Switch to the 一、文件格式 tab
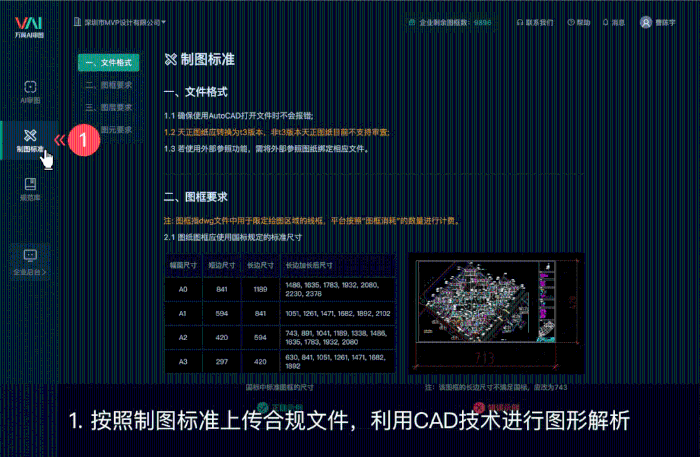The image size is (700, 457). pos(109,63)
